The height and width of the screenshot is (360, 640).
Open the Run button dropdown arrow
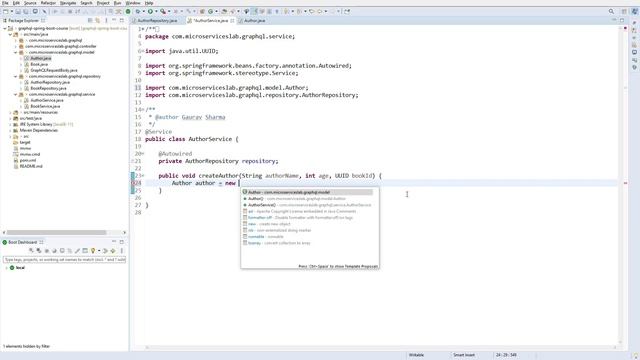click(156, 11)
